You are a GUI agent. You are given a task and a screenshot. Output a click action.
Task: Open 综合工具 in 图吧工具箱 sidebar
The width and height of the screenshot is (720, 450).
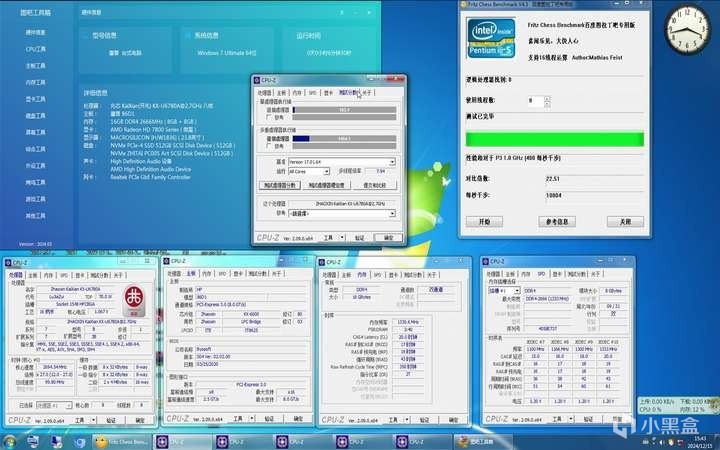click(35, 149)
